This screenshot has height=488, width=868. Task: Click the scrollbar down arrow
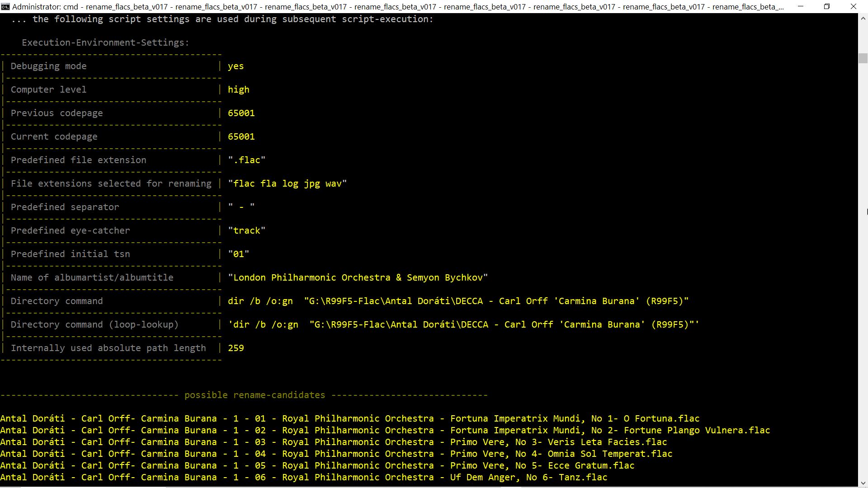863,482
